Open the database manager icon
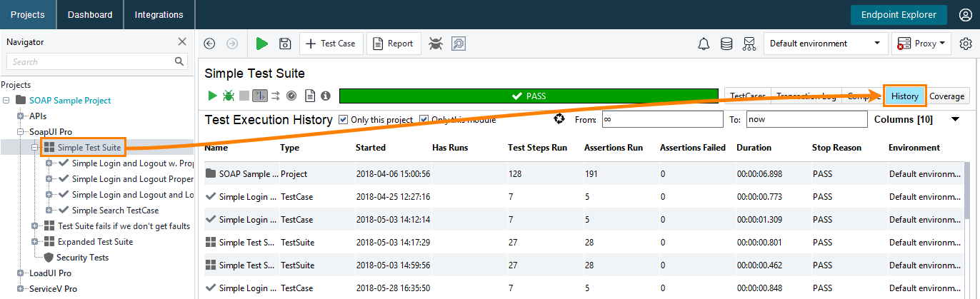980x299 pixels. (x=726, y=44)
